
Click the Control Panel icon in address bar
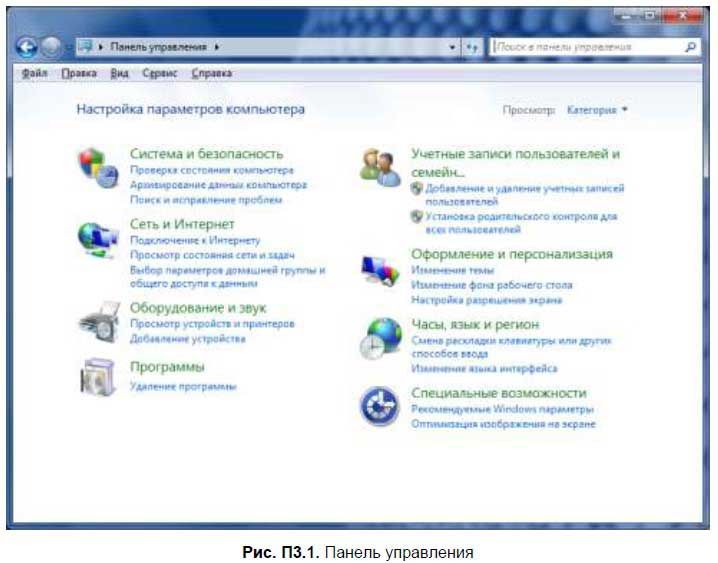coord(85,47)
